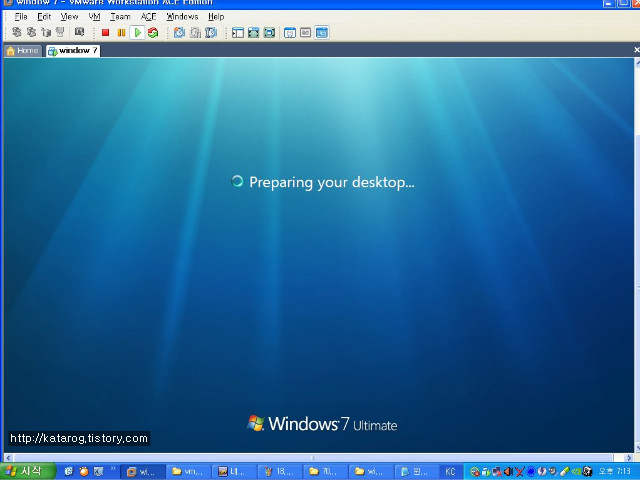
Task: Switch to the Home tab
Action: (x=23, y=51)
